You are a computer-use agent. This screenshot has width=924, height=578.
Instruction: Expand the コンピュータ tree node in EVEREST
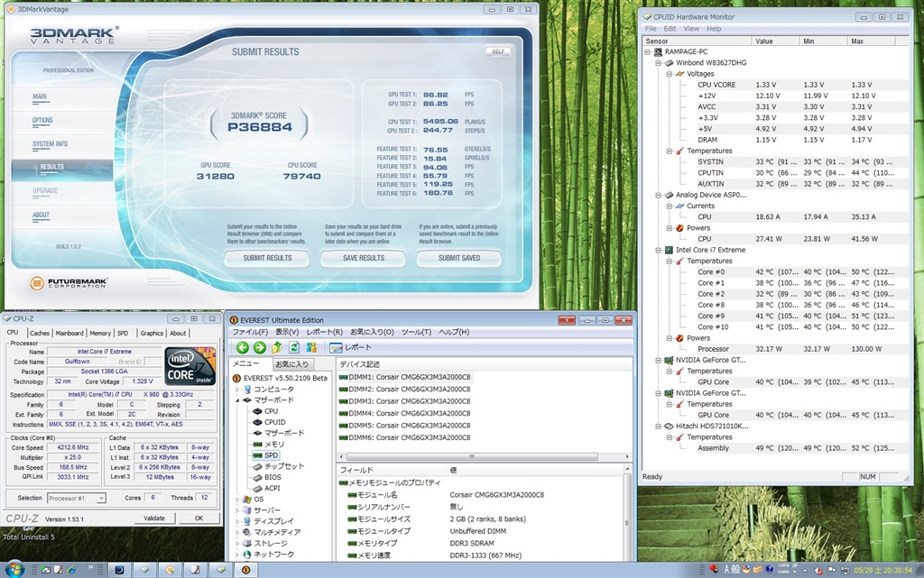(x=237, y=390)
